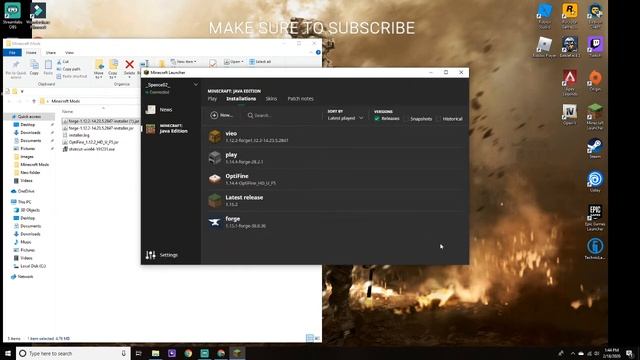This screenshot has width=640, height=360.
Task: Click Copy path in the File Explorer ribbon
Action: coord(69,69)
